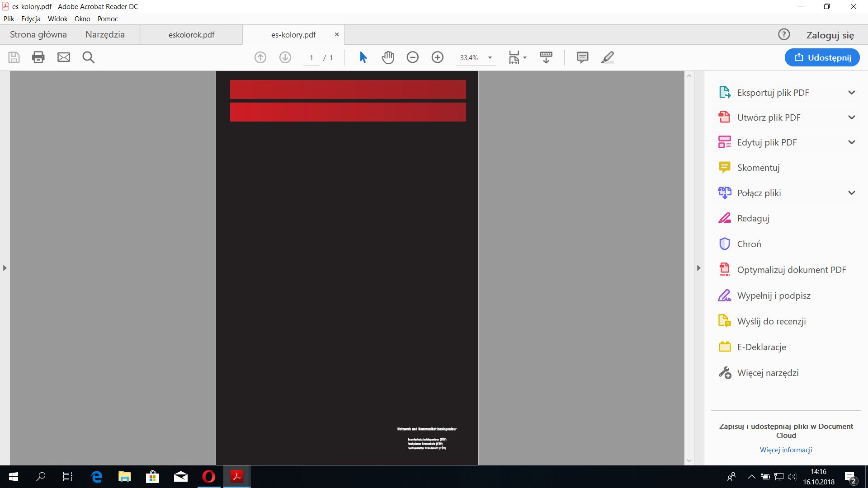Click the page number input field
This screenshot has height=488, width=868.
tap(311, 58)
